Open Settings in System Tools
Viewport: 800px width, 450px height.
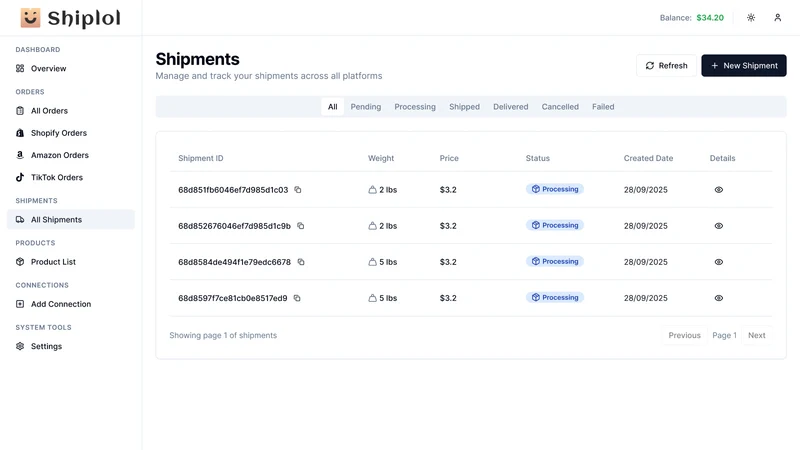click(71, 346)
